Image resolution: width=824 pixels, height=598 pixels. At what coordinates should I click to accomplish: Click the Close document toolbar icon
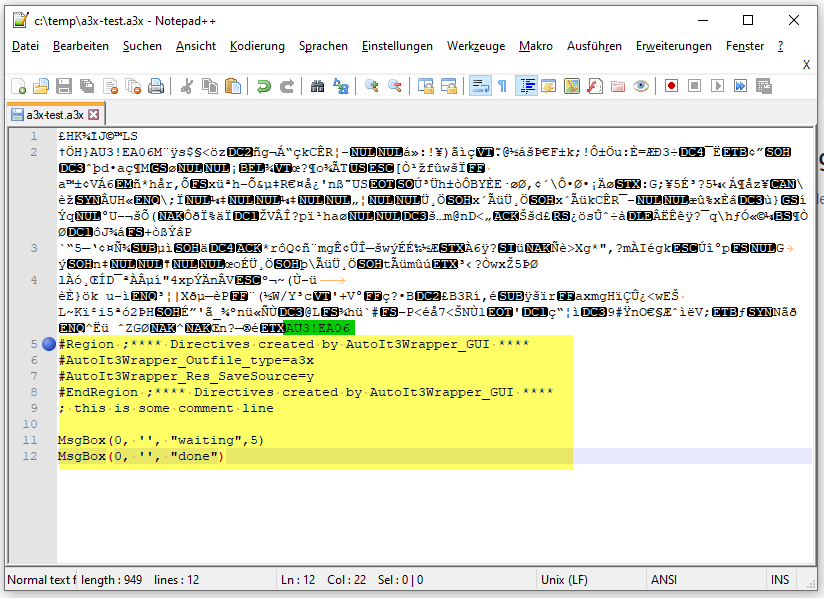pos(110,86)
